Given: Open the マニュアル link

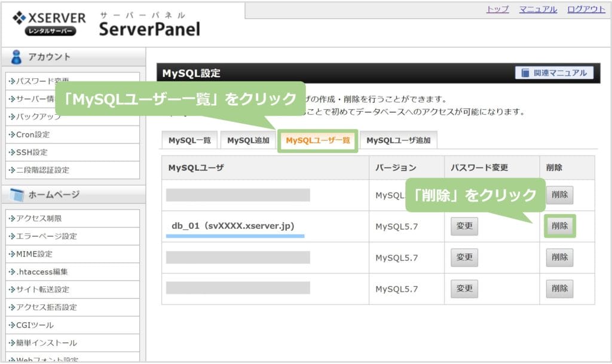Looking at the screenshot, I should click(538, 10).
